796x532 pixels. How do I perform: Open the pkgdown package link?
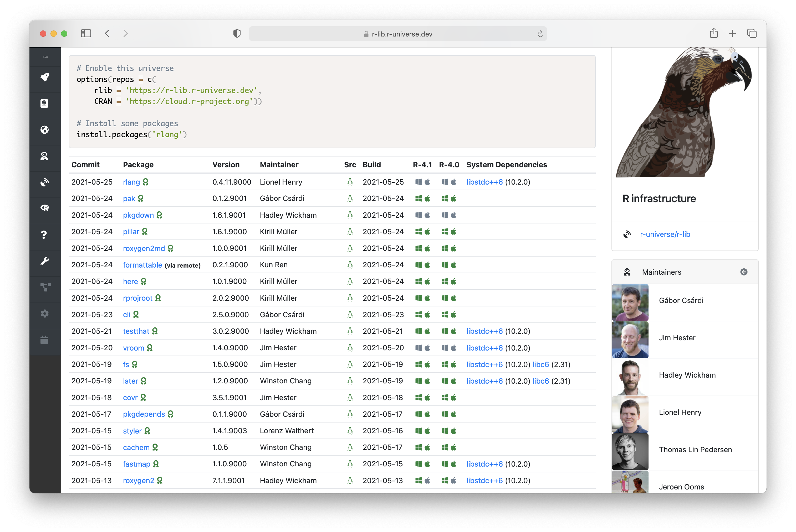[138, 215]
